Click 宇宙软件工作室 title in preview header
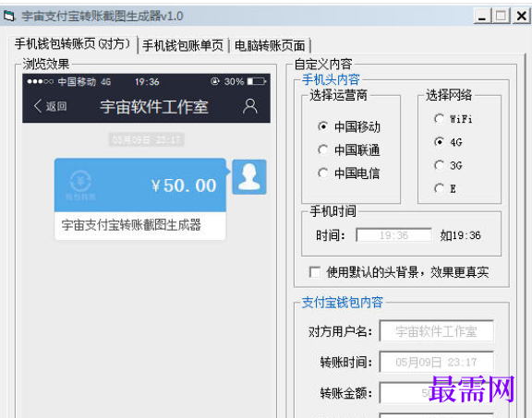Viewport: 532px width, 418px height. click(154, 107)
